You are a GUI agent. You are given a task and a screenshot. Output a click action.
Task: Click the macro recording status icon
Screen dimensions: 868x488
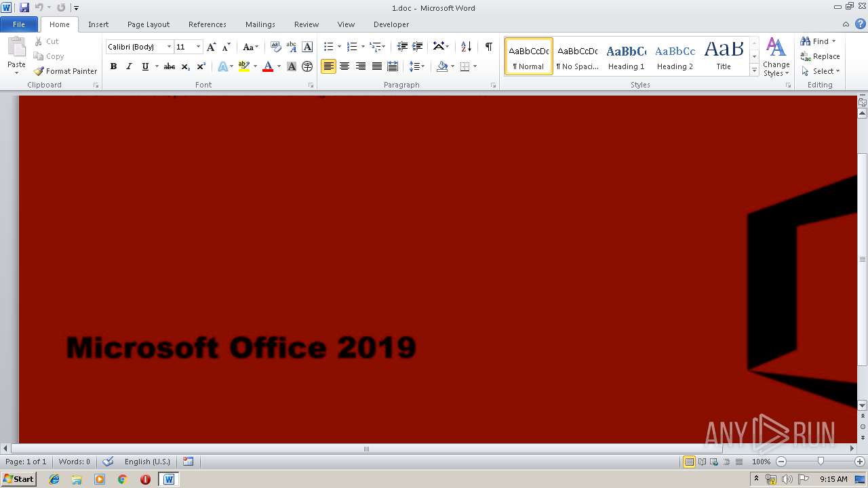pyautogui.click(x=188, y=462)
